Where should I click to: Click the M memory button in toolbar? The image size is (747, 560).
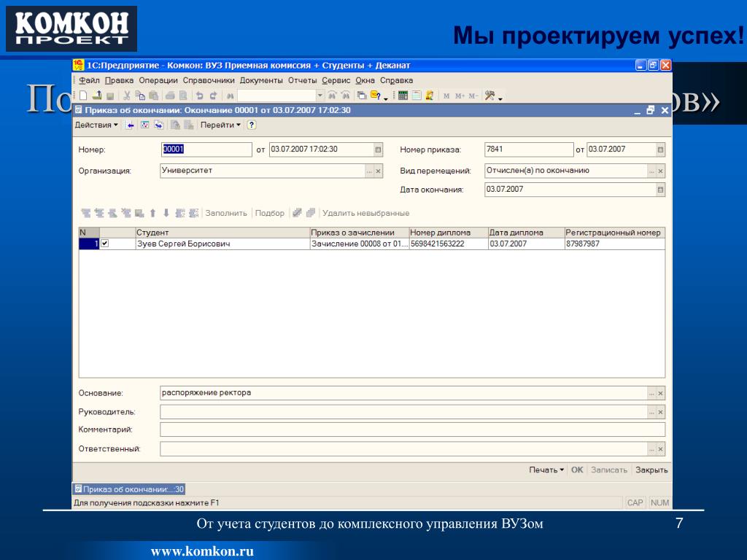446,96
